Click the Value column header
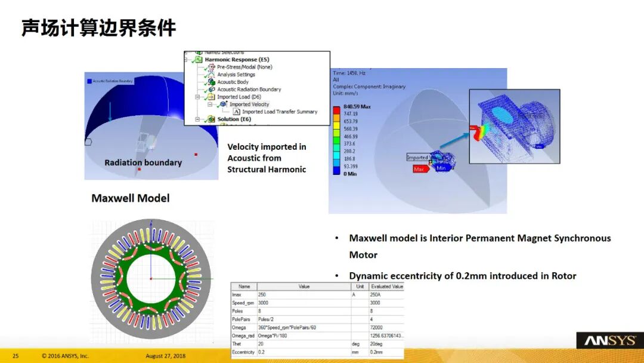644x363 pixels. point(304,287)
